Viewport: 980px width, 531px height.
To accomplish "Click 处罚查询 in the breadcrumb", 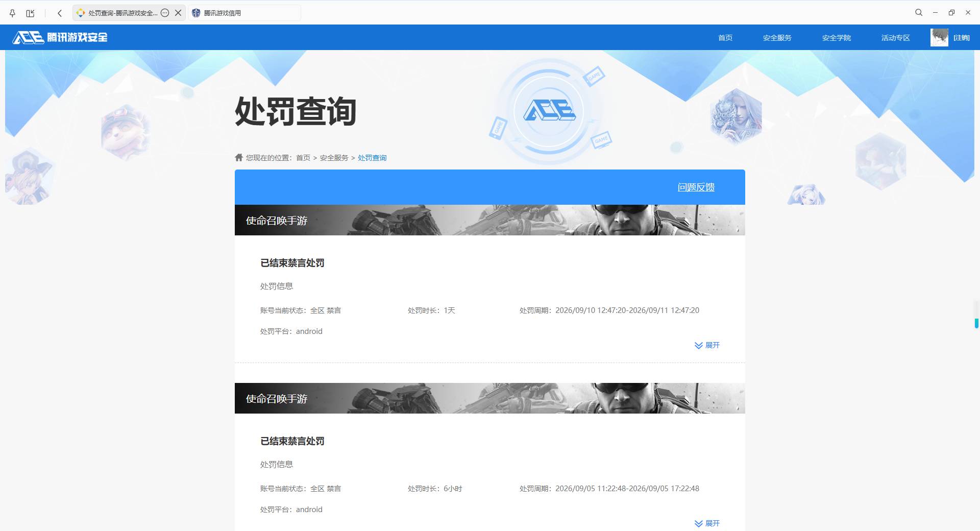I will 372,158.
